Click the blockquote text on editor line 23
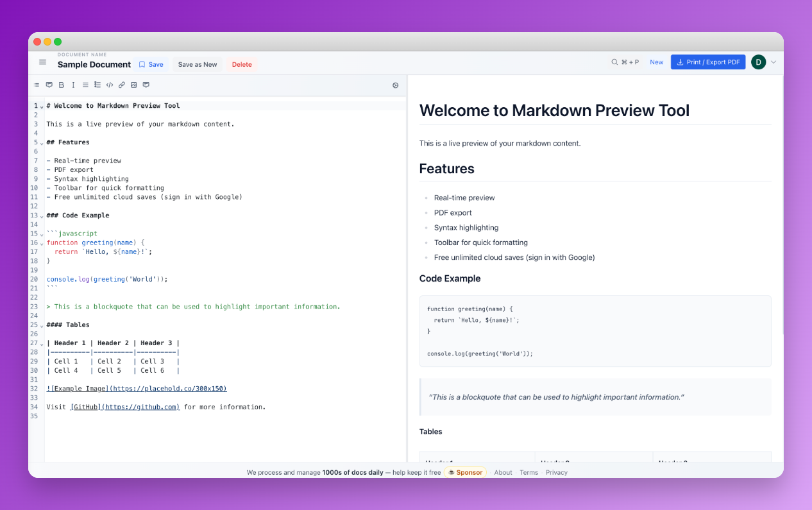The image size is (812, 510). pos(193,307)
